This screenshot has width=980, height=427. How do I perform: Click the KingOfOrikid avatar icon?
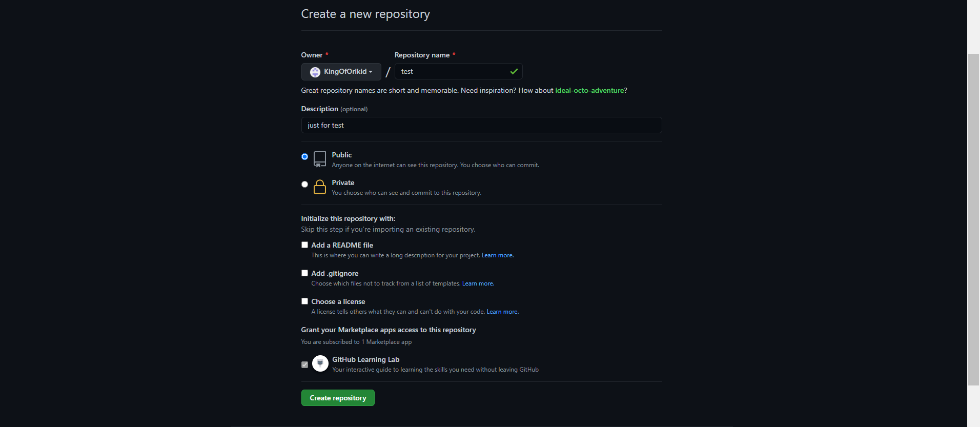315,72
